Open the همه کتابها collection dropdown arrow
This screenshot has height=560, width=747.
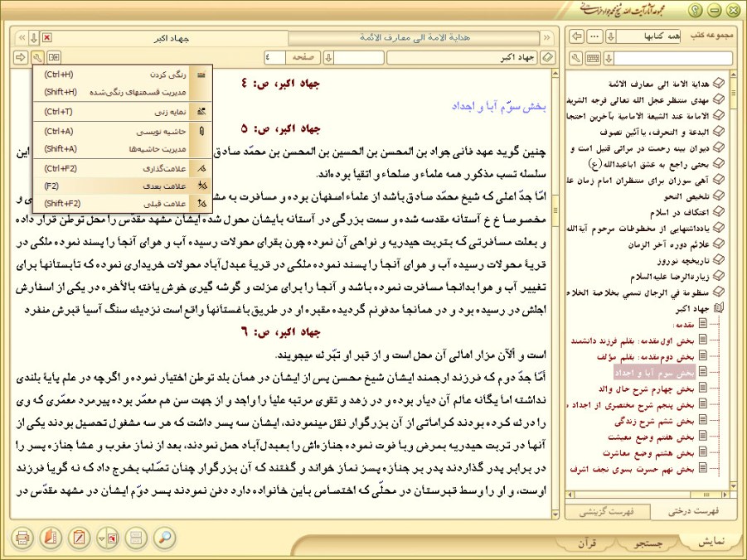pyautogui.click(x=611, y=36)
